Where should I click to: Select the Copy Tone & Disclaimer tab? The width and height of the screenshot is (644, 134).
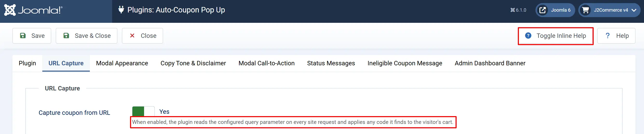193,63
